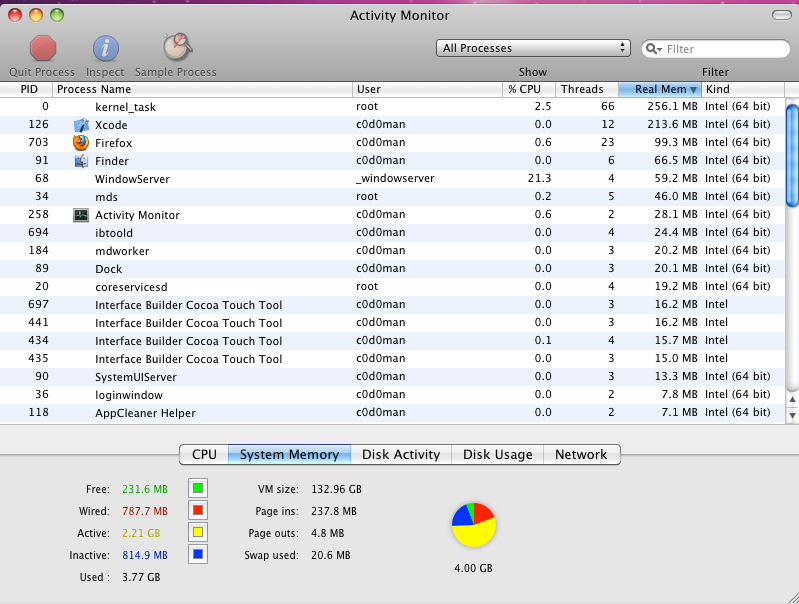The image size is (799, 604).
Task: Click the green Free memory color swatch
Action: point(198,488)
